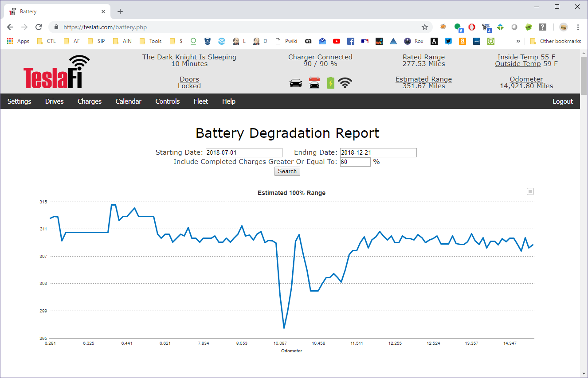The image size is (588, 378).
Task: Click the address bar URL
Action: point(105,27)
